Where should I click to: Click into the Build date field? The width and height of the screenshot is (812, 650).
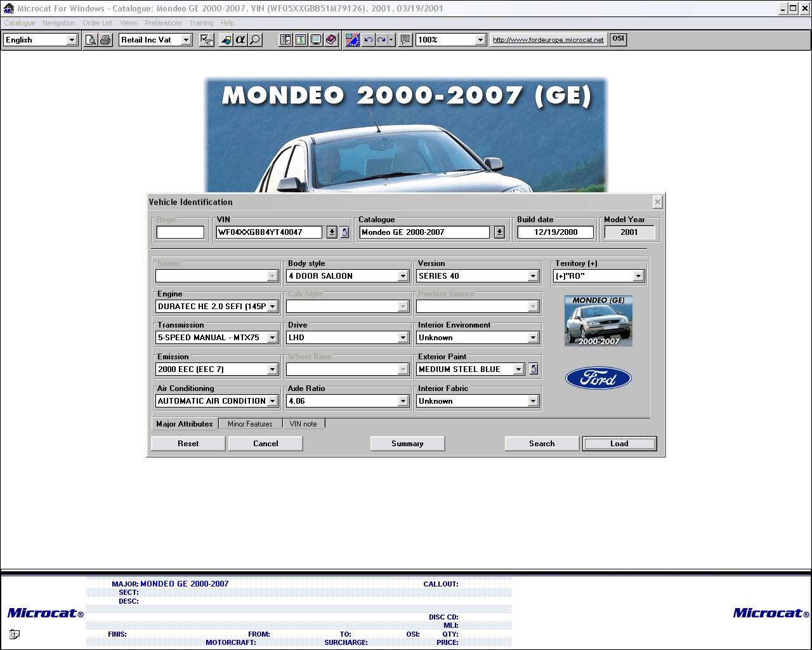click(555, 232)
